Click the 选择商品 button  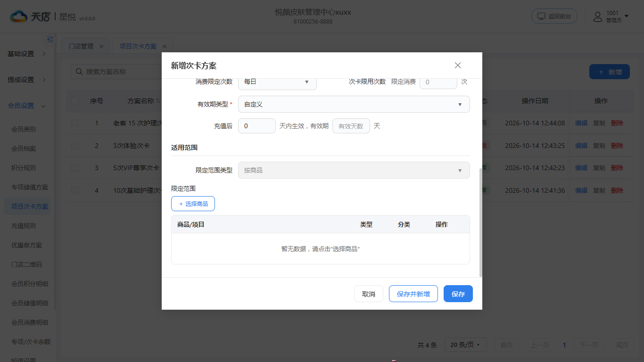[193, 204]
